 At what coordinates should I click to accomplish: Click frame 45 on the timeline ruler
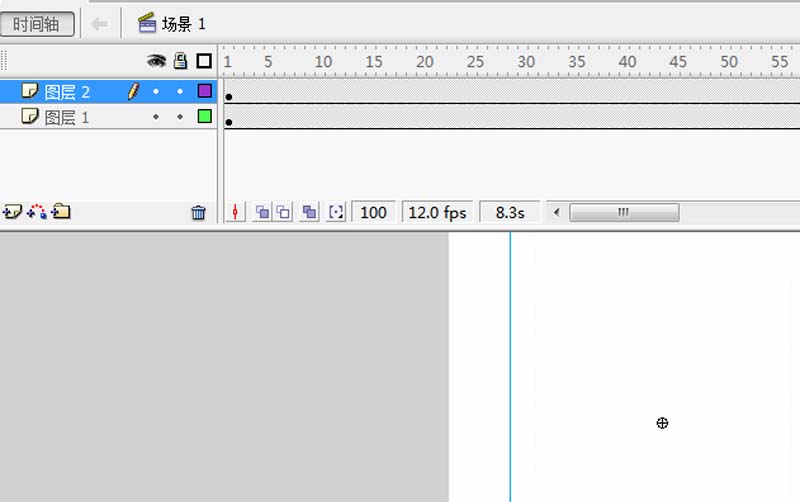678,62
